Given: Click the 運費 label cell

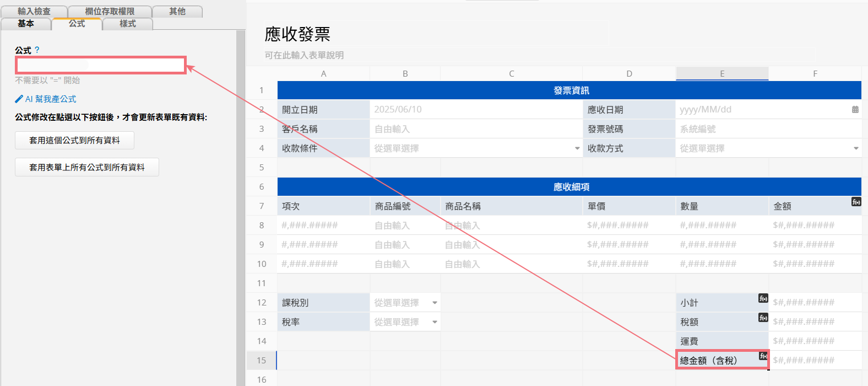Looking at the screenshot, I should pyautogui.click(x=722, y=341).
